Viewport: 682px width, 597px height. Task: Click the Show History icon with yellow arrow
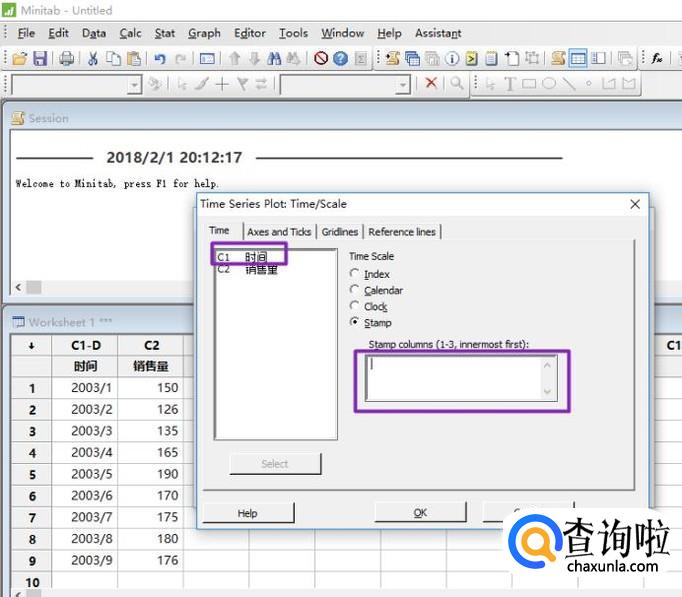pyautogui.click(x=471, y=58)
